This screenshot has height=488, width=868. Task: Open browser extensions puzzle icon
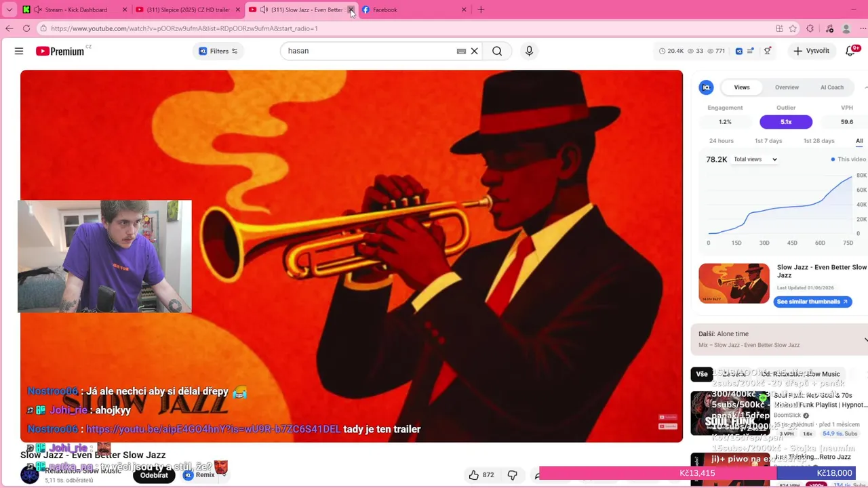click(810, 28)
